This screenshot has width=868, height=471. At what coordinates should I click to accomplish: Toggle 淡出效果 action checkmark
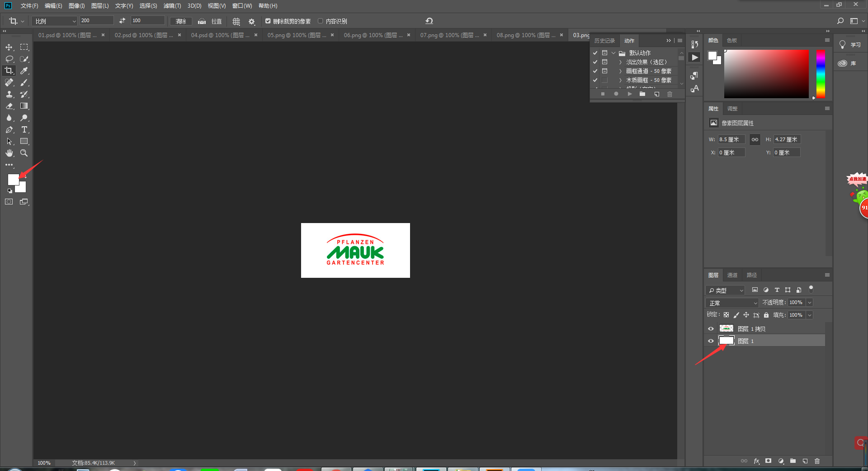pyautogui.click(x=595, y=62)
